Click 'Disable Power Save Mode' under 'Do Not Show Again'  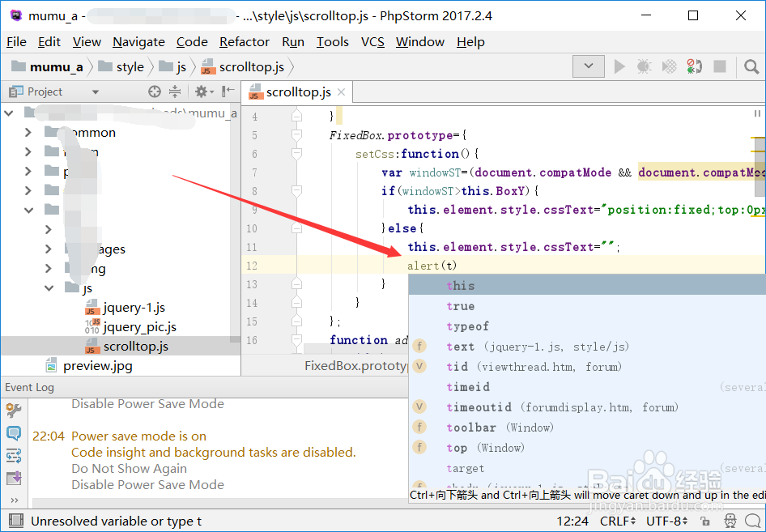(147, 484)
